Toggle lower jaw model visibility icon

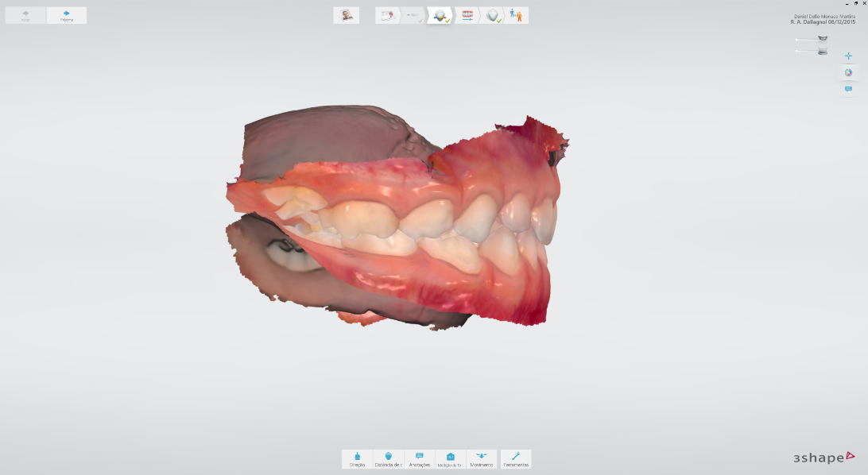click(823, 51)
